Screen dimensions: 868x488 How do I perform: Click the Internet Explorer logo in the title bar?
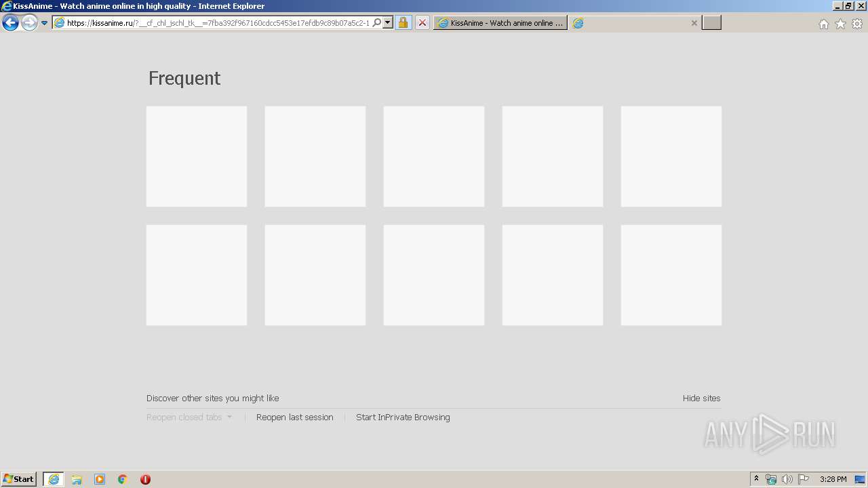point(7,6)
